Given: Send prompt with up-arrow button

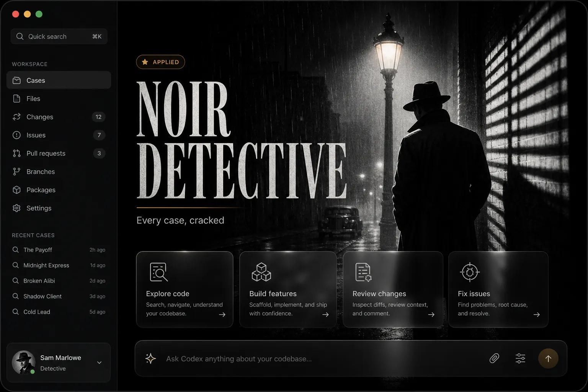Looking at the screenshot, I should 548,359.
